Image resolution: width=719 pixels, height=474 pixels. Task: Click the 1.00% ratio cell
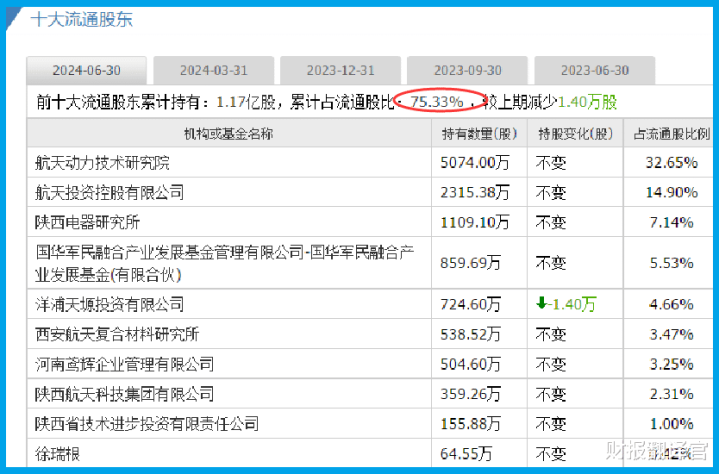pos(671,424)
